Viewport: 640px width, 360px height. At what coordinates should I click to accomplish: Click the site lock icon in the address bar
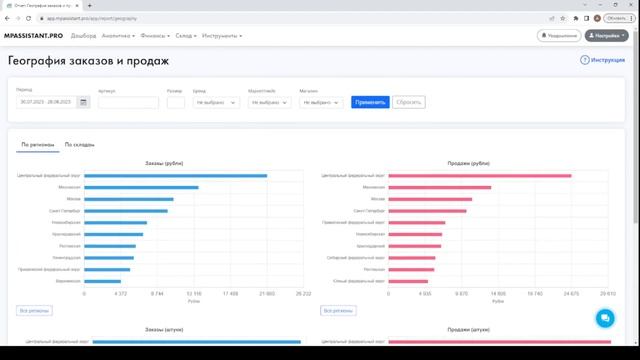click(42, 18)
